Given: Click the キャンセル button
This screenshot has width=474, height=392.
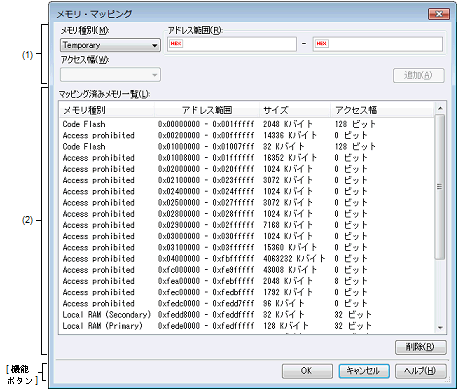Looking at the screenshot, I should click(364, 371).
